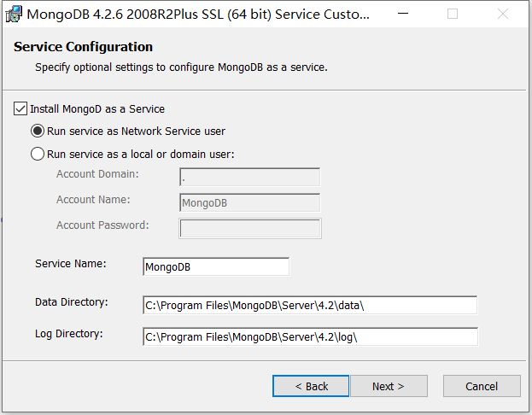Go back with the Back button
Screen dimensions: 532x415
pos(311,386)
